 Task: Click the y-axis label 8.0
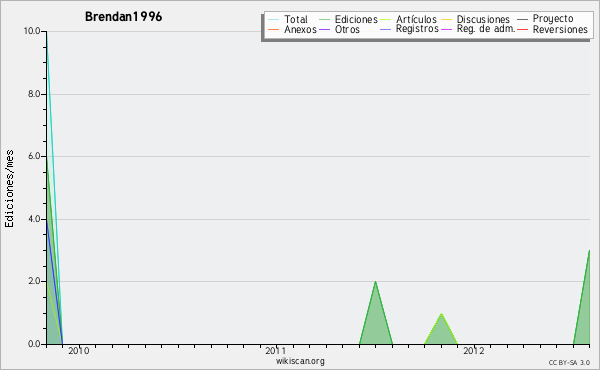pyautogui.click(x=34, y=94)
